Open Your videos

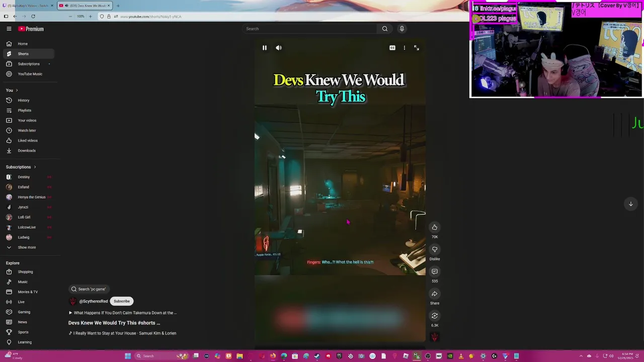30,120
